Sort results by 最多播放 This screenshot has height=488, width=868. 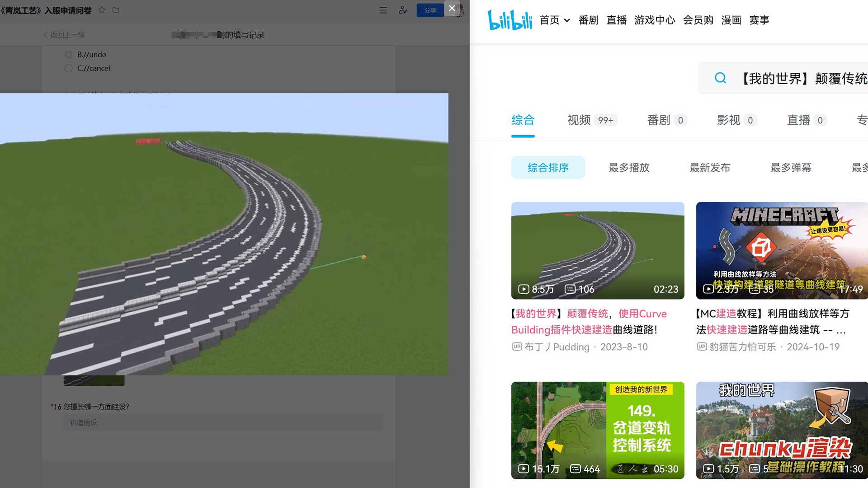[629, 168]
